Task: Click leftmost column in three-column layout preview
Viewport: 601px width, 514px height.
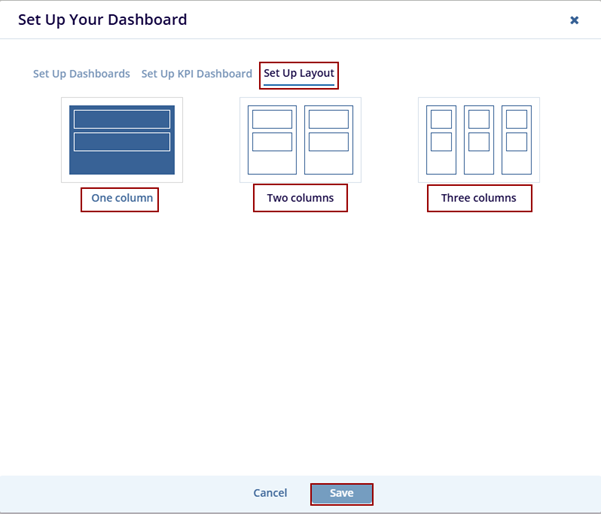Action: [x=441, y=140]
